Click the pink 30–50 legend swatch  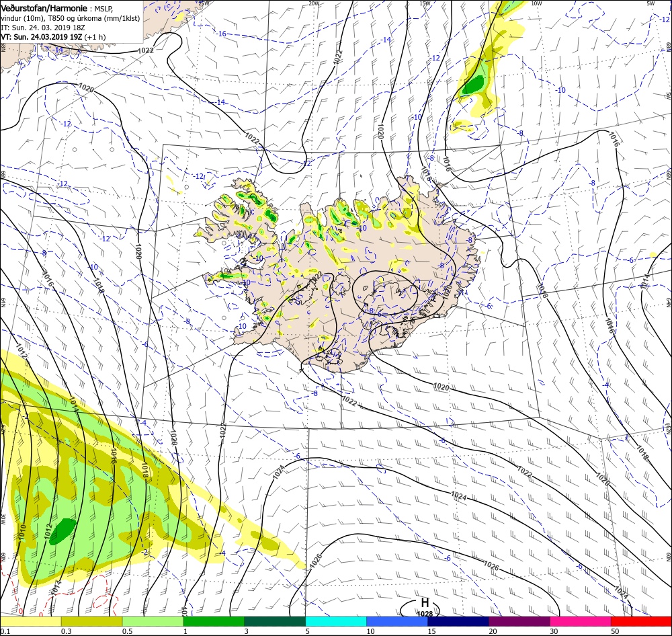click(x=581, y=621)
